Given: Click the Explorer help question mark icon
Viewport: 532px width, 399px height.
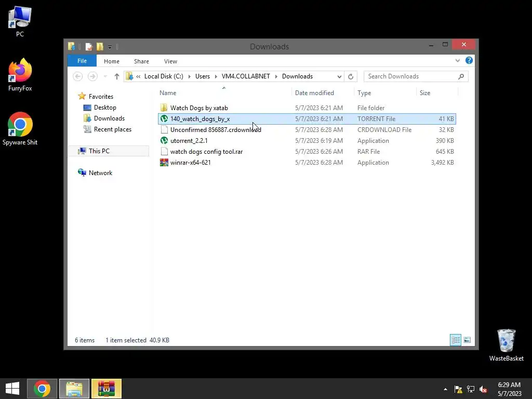Looking at the screenshot, I should pos(469,60).
